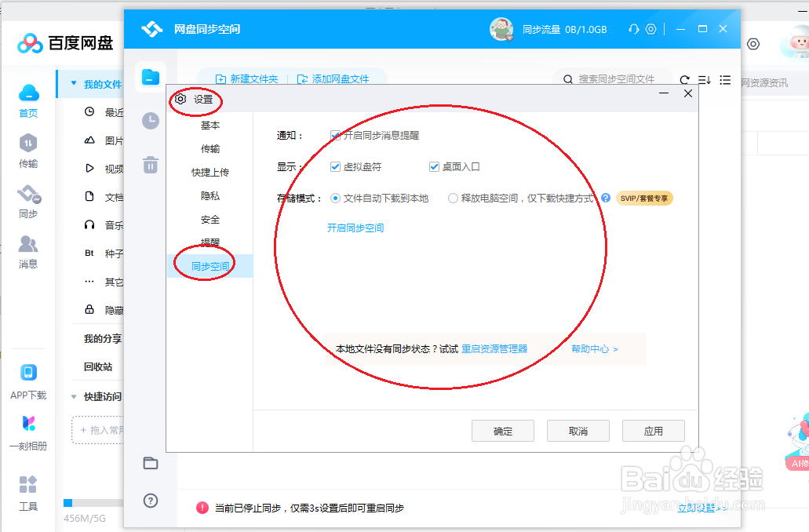Viewport: 809px width, 532px height.
Task: Open the sync history clock icon
Action: tap(151, 122)
